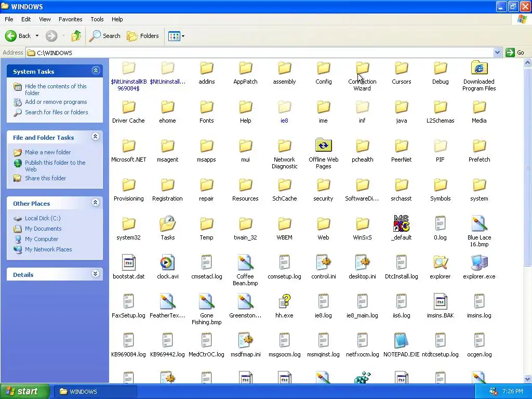
Task: Select the KB969442.log file
Action: [168, 340]
